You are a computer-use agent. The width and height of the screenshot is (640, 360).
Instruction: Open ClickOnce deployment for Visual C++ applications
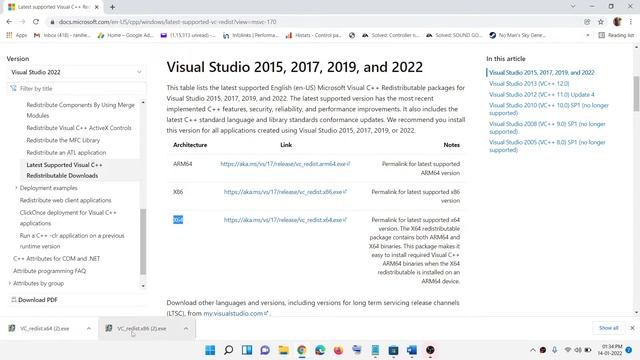(68, 218)
